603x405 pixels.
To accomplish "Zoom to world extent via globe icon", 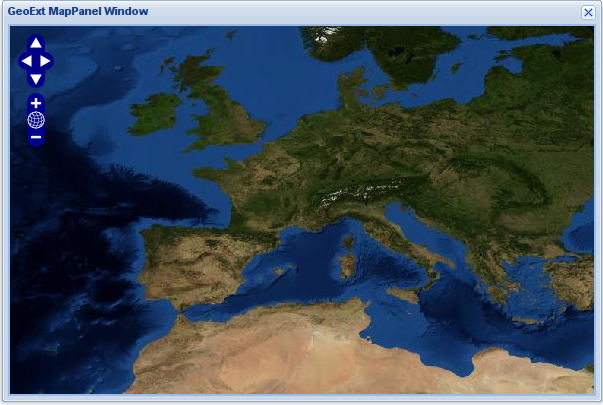I will coord(36,120).
